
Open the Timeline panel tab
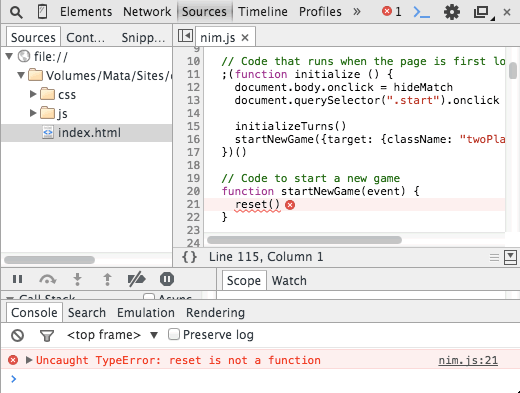[263, 12]
